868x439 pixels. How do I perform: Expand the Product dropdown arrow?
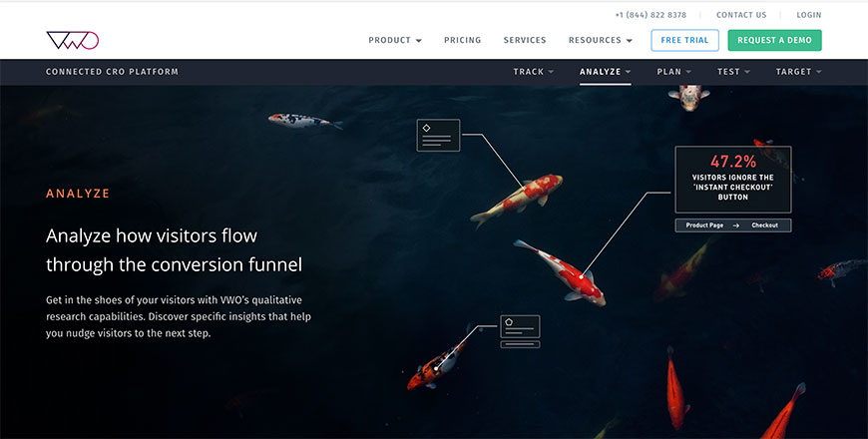click(418, 41)
